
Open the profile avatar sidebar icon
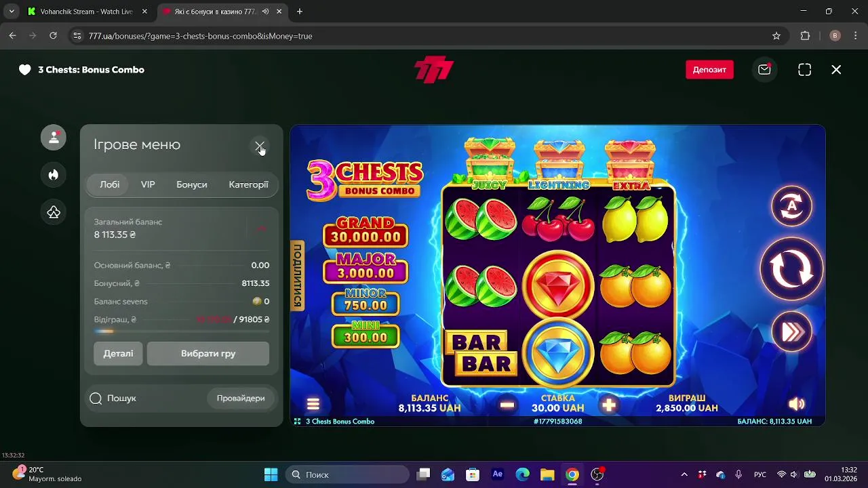[x=54, y=138]
